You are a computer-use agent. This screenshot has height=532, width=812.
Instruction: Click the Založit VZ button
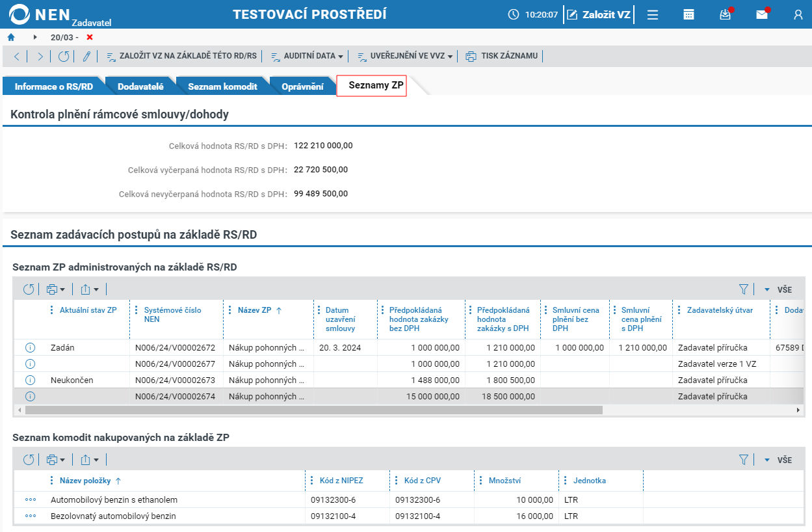point(599,14)
